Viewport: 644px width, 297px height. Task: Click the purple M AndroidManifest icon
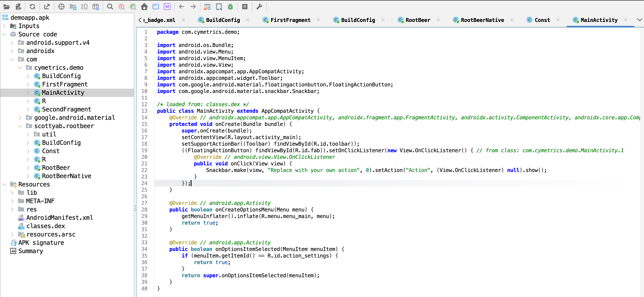tap(167, 7)
